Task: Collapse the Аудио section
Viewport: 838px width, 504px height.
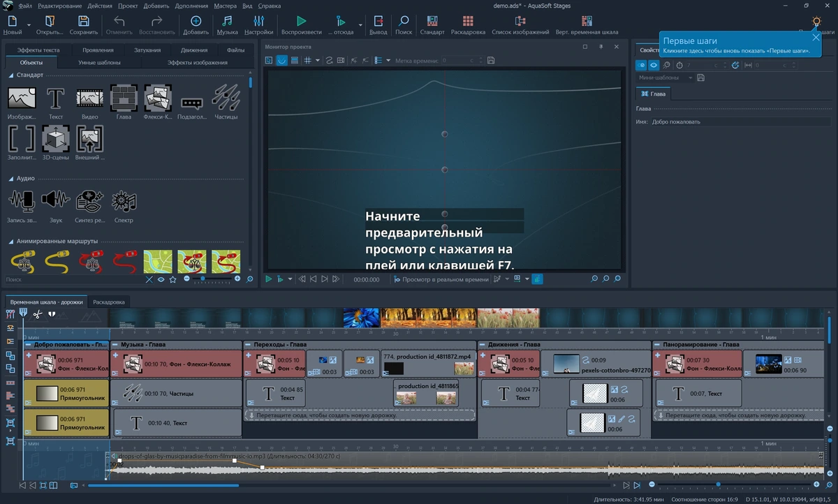Action: [12, 179]
